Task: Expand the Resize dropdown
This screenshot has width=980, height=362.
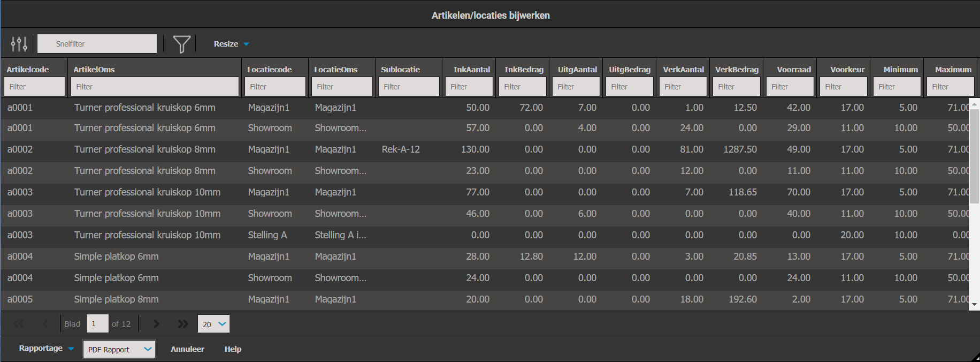Action: click(231, 44)
